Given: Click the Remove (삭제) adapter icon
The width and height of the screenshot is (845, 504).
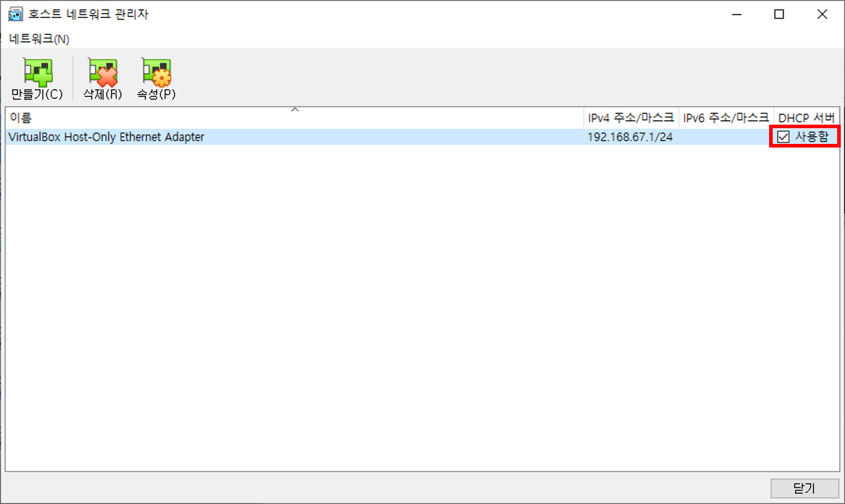Looking at the screenshot, I should point(102,72).
